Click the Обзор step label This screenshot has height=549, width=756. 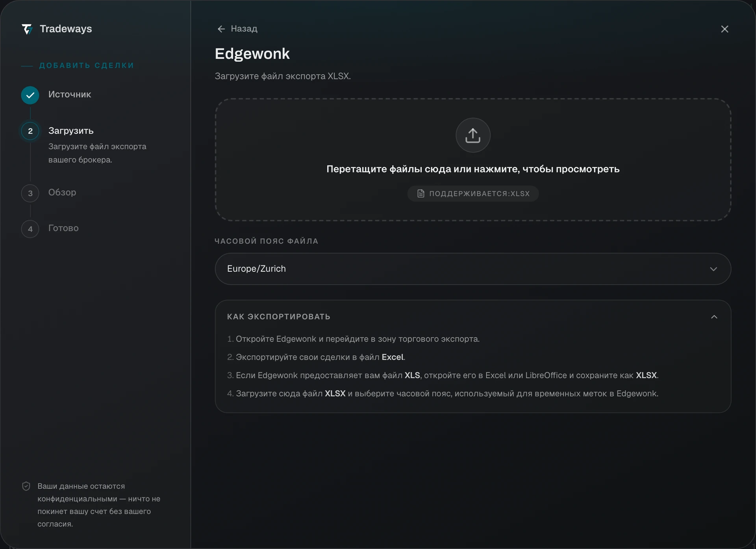coord(62,192)
